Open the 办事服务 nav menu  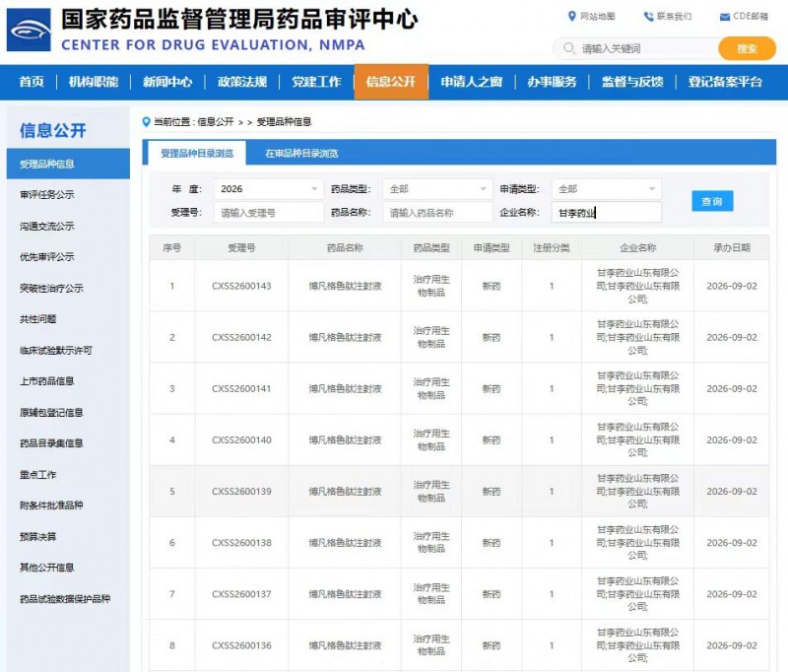pyautogui.click(x=552, y=82)
